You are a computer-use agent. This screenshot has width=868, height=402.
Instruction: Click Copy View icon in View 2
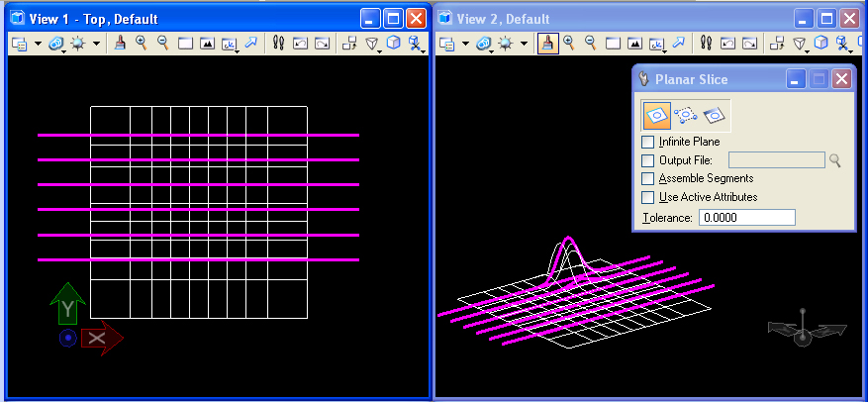777,44
